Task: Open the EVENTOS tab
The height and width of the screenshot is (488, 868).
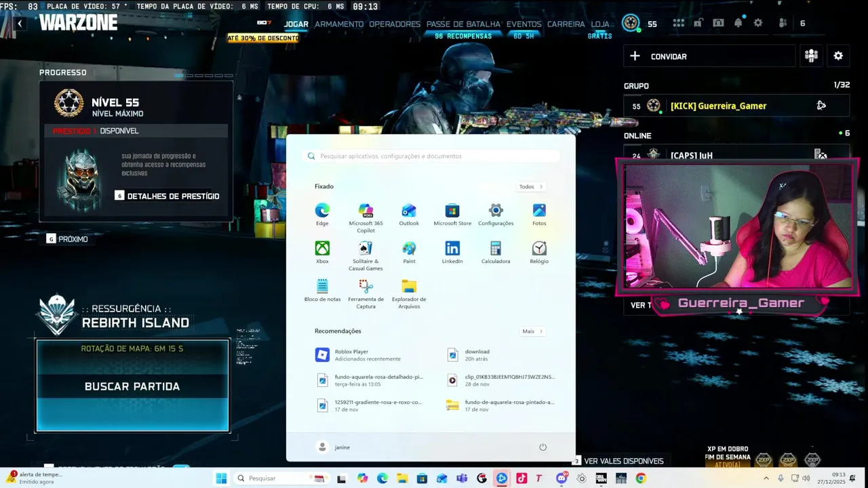Action: 524,24
